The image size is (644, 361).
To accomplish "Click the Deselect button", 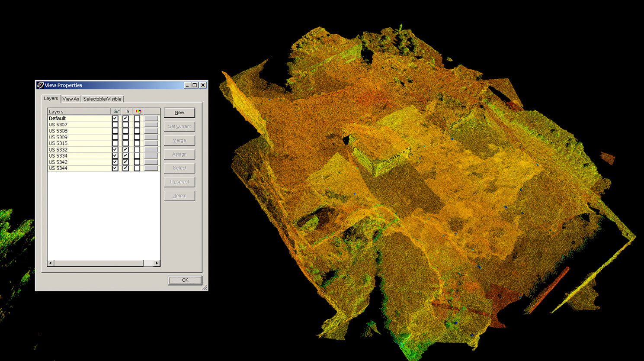I will click(179, 182).
